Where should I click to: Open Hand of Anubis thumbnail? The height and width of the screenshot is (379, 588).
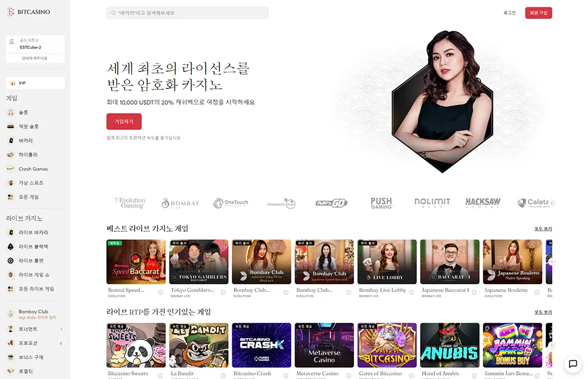coord(450,345)
